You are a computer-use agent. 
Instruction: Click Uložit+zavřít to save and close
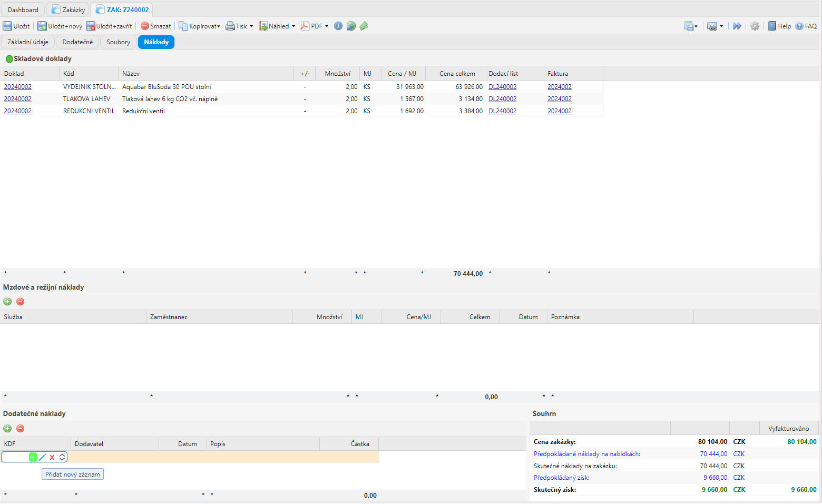pos(109,26)
